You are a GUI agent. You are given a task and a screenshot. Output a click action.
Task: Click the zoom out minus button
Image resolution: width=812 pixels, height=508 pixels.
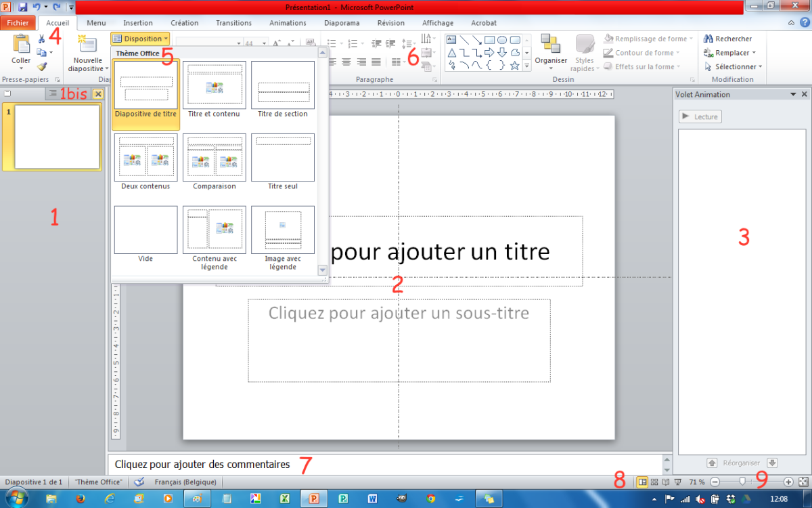click(x=715, y=482)
